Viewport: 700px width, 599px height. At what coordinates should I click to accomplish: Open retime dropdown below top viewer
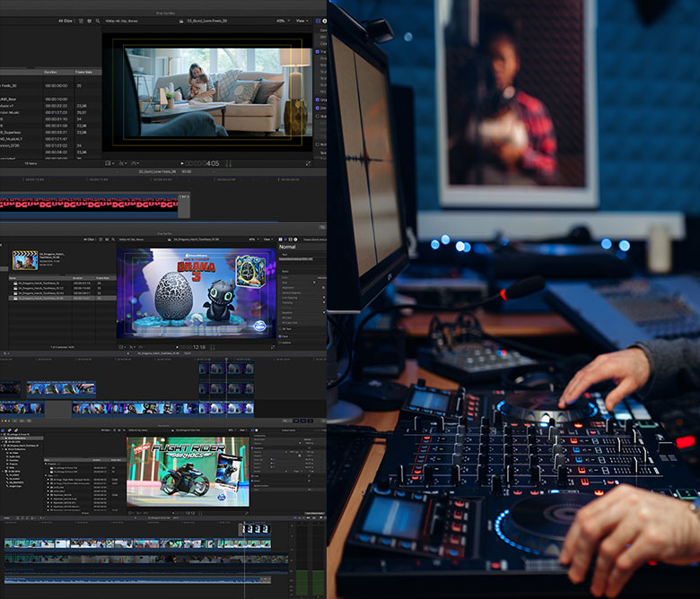136,163
